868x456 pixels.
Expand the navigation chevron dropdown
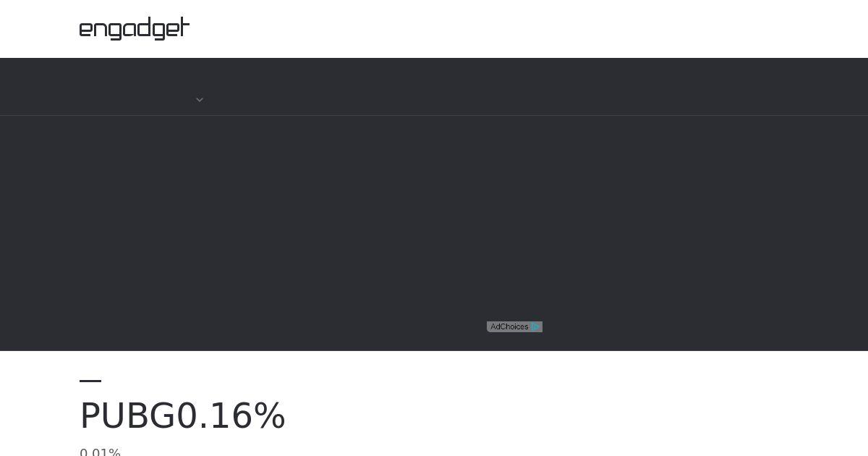(x=200, y=100)
